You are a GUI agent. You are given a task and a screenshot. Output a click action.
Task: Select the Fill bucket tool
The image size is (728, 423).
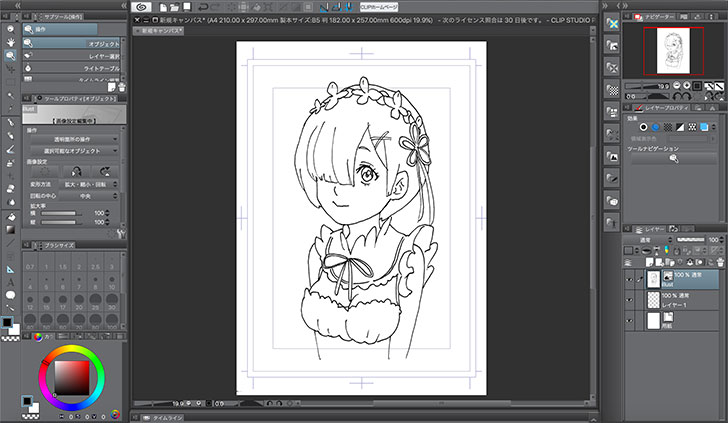pyautogui.click(x=10, y=216)
